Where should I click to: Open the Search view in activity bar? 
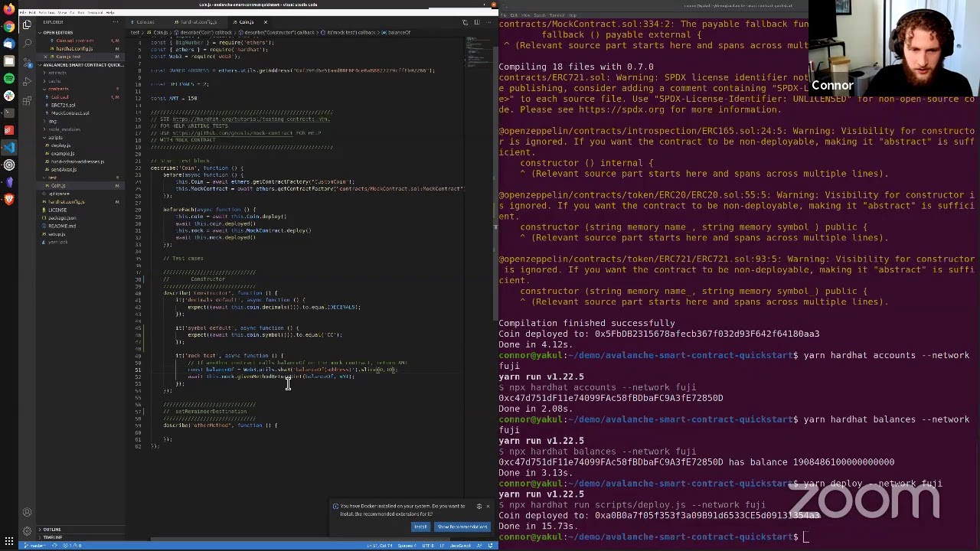point(27,42)
